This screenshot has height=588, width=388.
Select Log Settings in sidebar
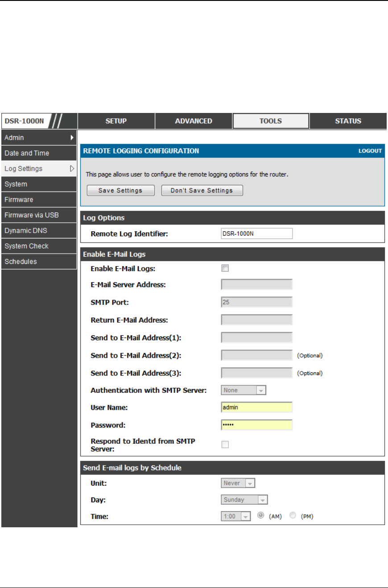[x=39, y=169]
